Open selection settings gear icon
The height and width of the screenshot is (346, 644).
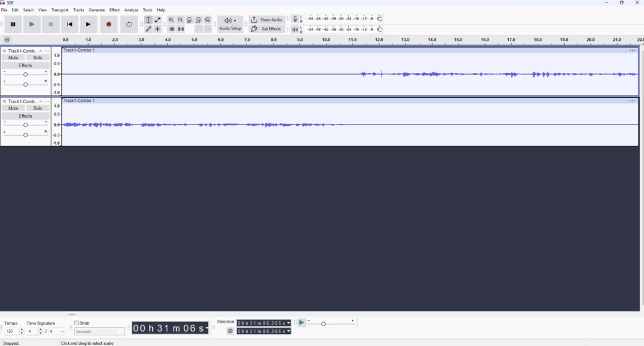coord(230,331)
